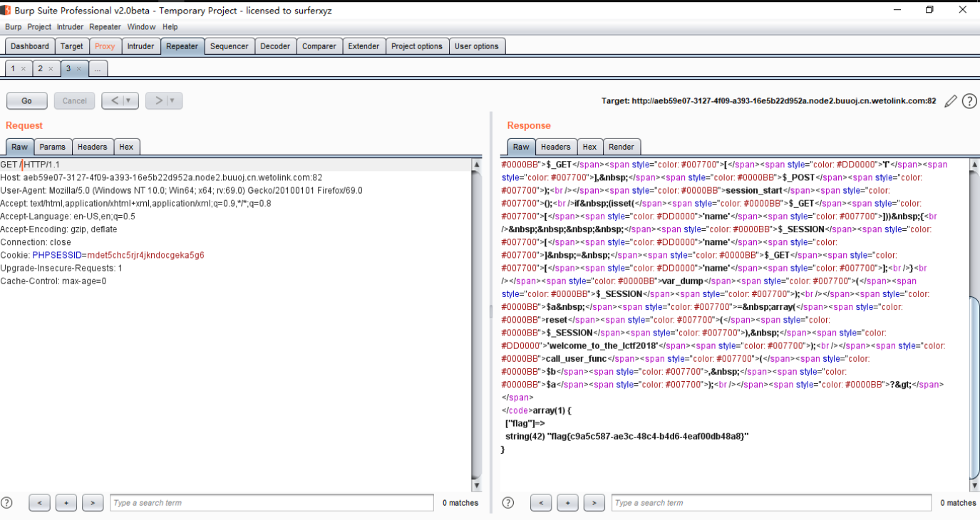Switch to the Sequencer tab
Screen dimensions: 980x520
tap(229, 46)
